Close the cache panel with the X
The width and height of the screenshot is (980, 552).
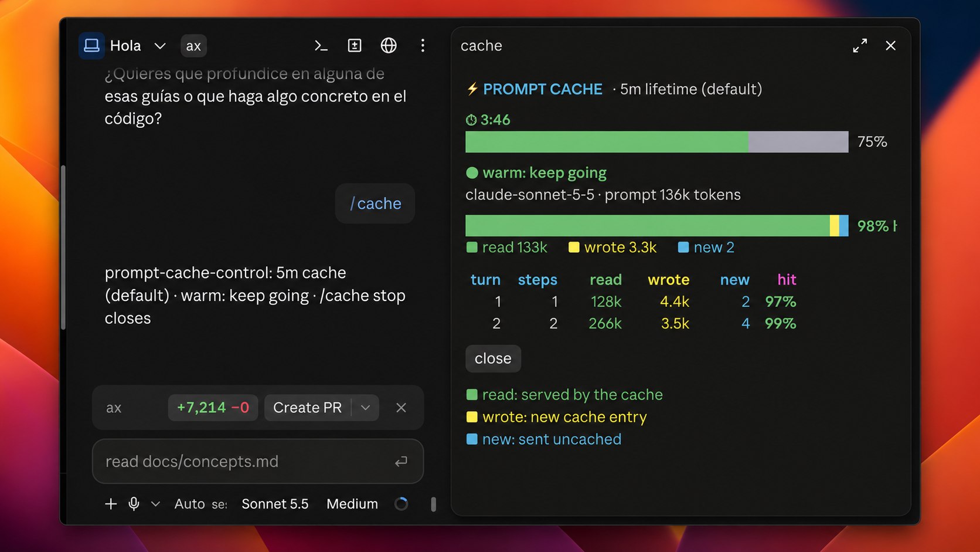(x=890, y=46)
